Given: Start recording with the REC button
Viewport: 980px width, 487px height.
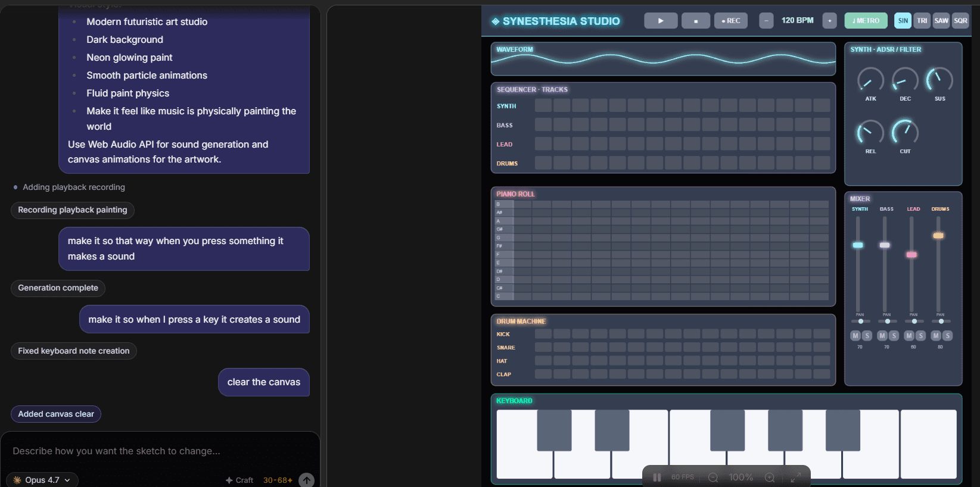Looking at the screenshot, I should tap(731, 21).
